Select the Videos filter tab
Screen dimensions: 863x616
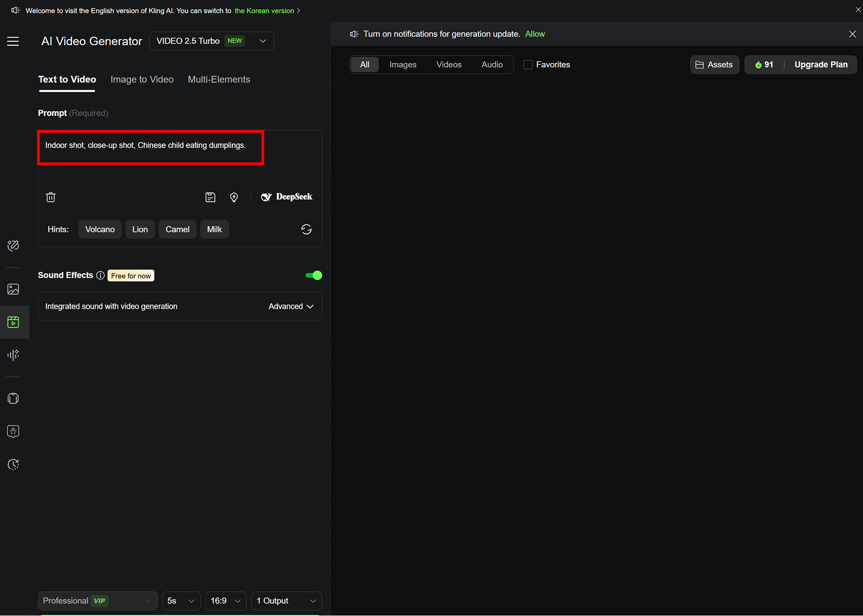[449, 64]
